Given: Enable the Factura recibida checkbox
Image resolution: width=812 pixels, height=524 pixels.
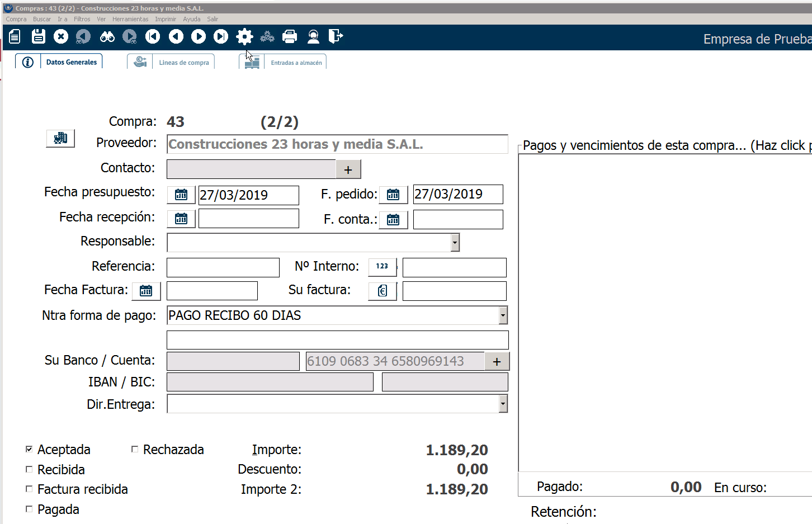Looking at the screenshot, I should click(x=29, y=489).
